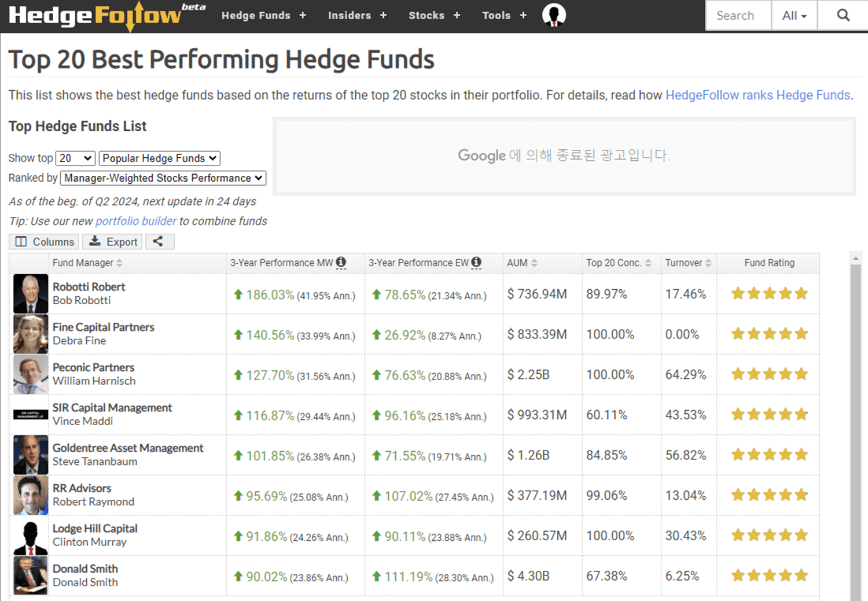Click Donald Smith's photo thumbnail

tap(31, 576)
